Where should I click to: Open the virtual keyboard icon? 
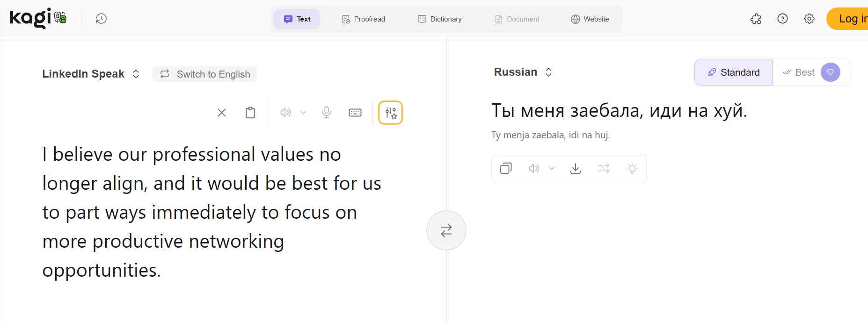coord(355,113)
